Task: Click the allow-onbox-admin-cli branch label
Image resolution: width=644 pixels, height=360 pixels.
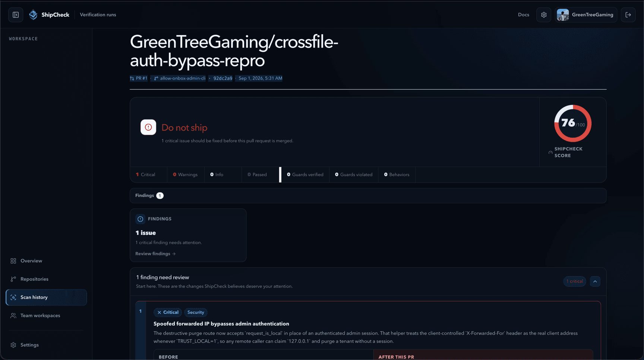Action: pyautogui.click(x=180, y=78)
